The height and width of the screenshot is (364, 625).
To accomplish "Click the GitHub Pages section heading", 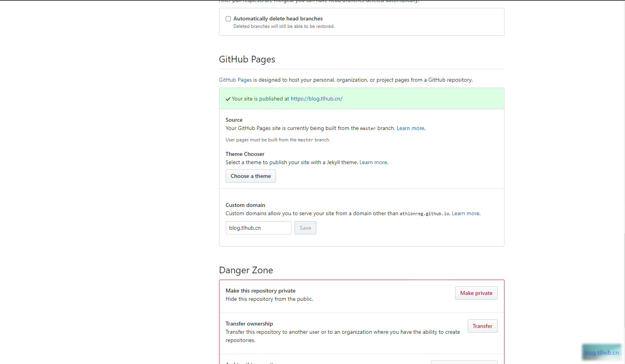I will coord(247,59).
